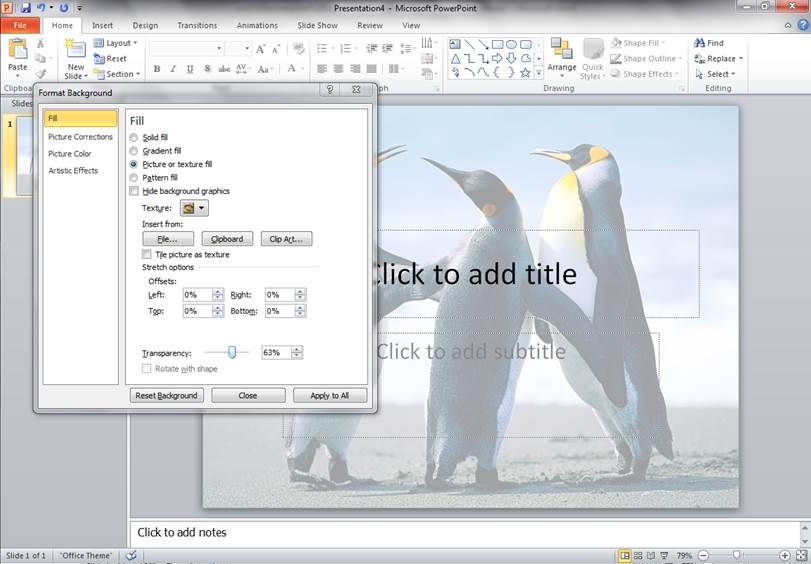811x564 pixels.
Task: Select the Solid fill radio option
Action: [x=134, y=137]
